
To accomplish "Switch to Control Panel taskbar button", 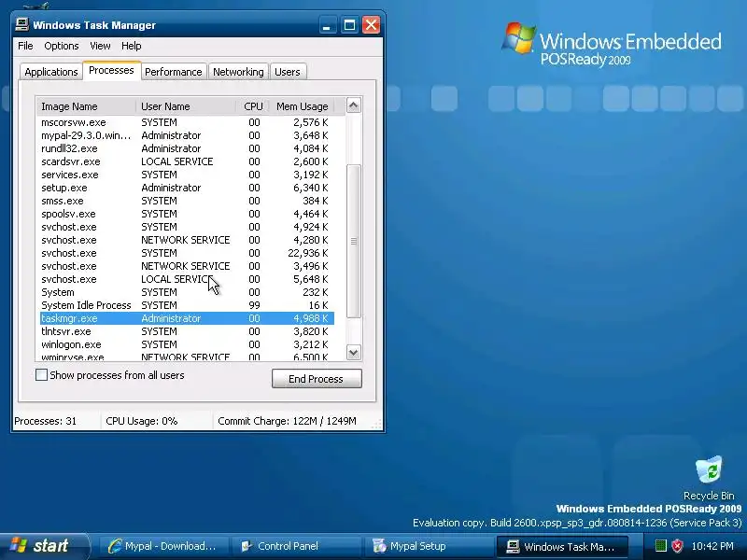I will pyautogui.click(x=295, y=546).
